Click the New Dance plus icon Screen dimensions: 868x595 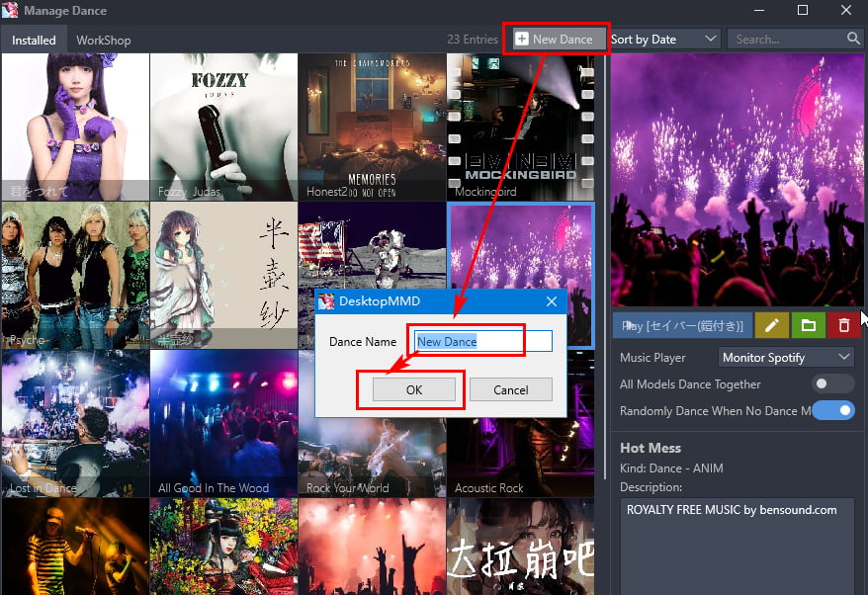tap(522, 39)
